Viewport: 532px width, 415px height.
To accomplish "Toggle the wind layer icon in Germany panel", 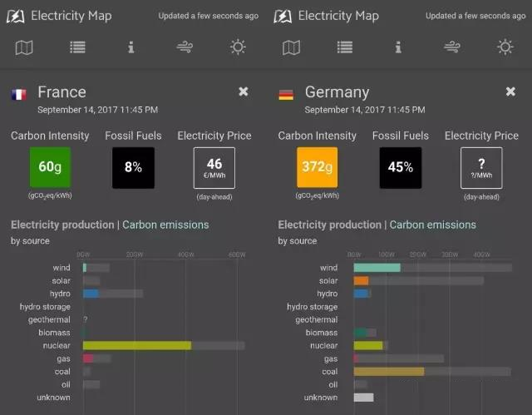I will click(x=452, y=47).
